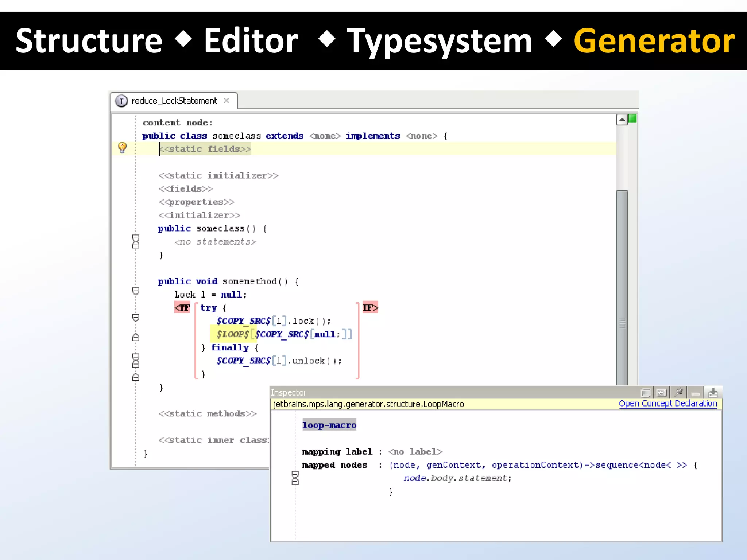The width and height of the screenshot is (747, 560).
Task: Click the 'content node:' label
Action: [178, 122]
